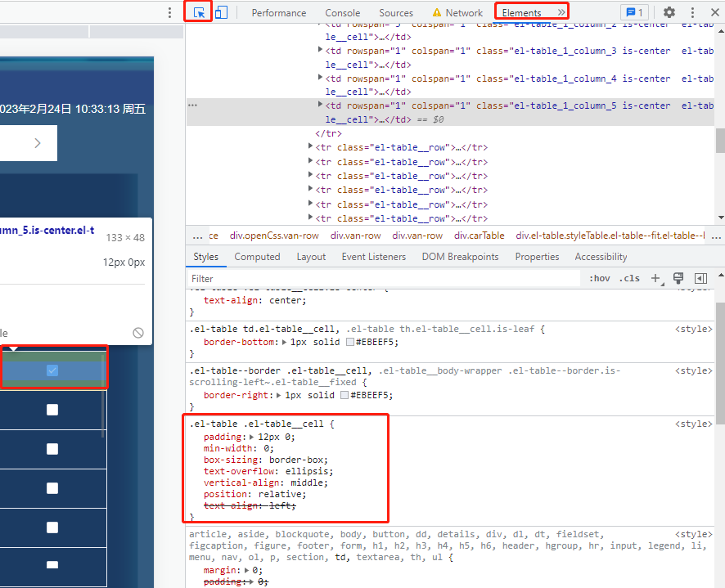Check the third empty table checkbox
This screenshot has height=588, width=725.
click(x=52, y=488)
